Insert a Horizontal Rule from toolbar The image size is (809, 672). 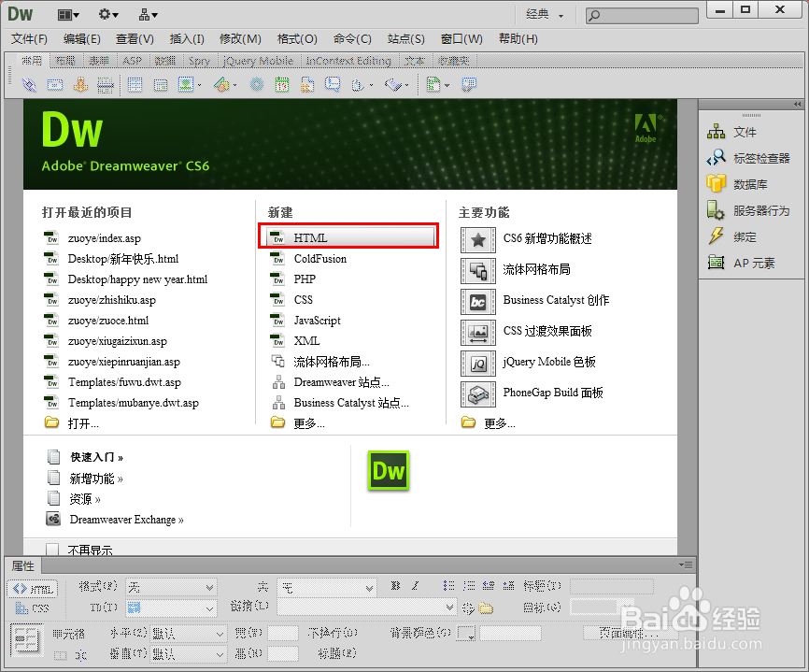[106, 84]
